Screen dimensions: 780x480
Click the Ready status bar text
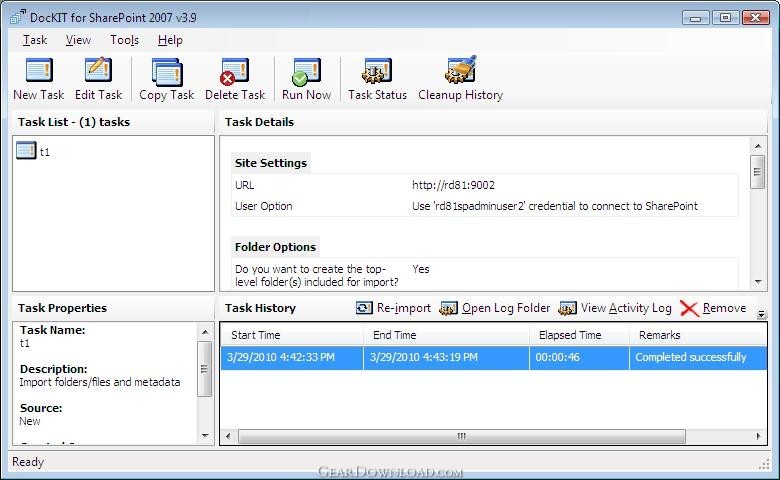[28, 462]
